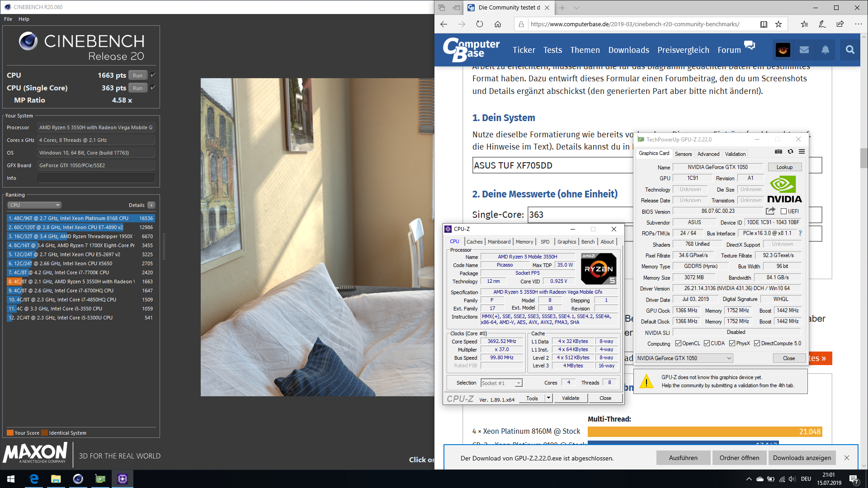This screenshot has width=868, height=488.
Task: Open ComputerBase search magnifier icon
Action: pyautogui.click(x=850, y=50)
